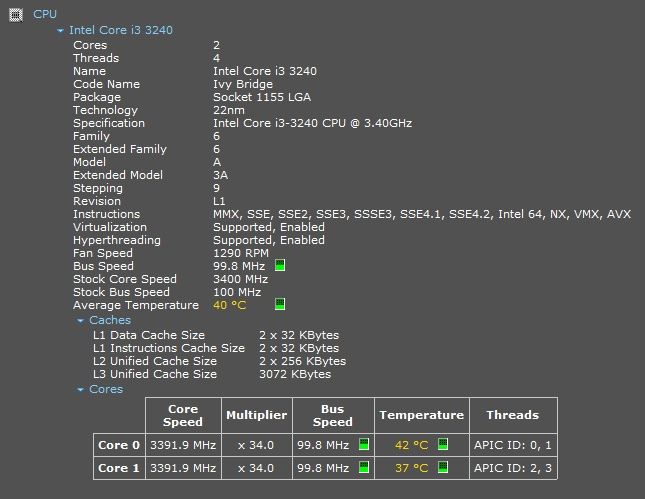Click the 22nm technology value

click(229, 110)
